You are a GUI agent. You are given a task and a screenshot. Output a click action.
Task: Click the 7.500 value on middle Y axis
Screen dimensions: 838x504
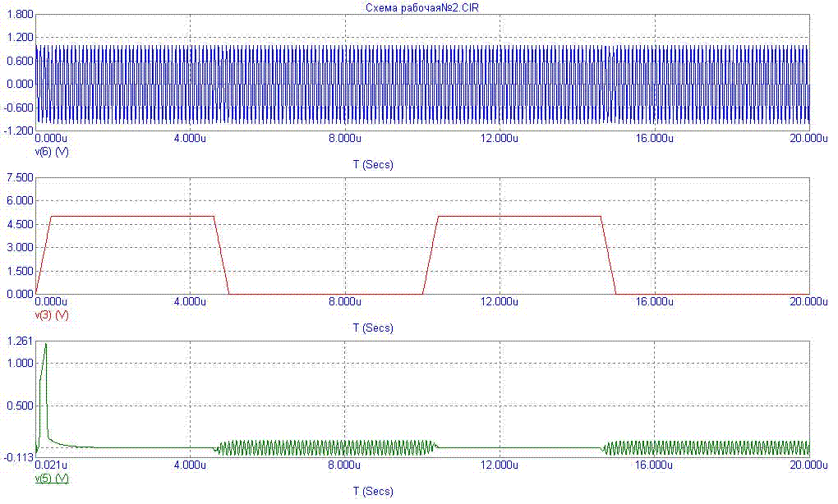19,177
